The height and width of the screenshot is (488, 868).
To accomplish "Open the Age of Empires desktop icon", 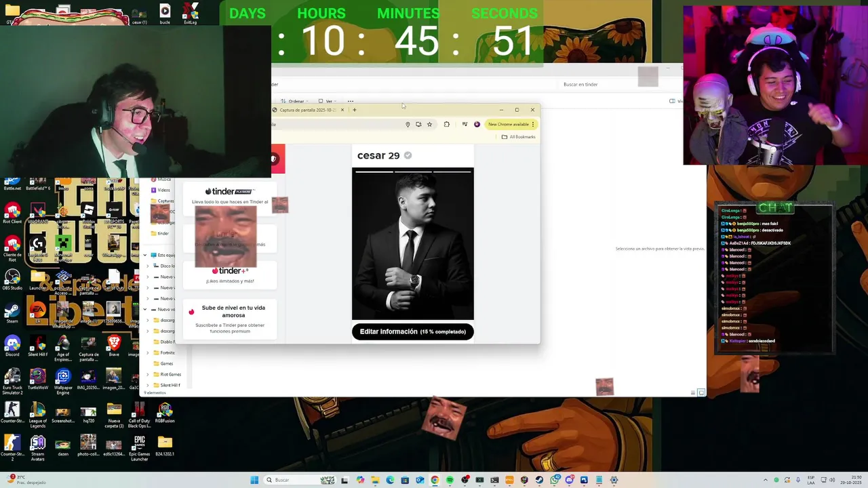I will click(x=63, y=348).
